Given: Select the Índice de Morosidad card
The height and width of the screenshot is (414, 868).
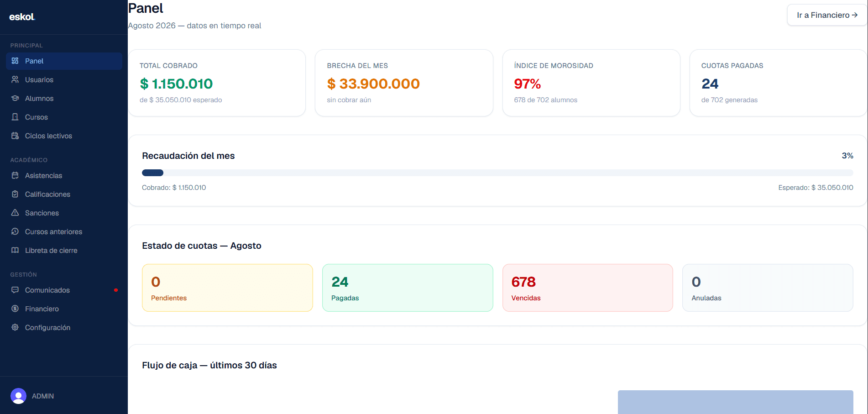Looking at the screenshot, I should (591, 83).
